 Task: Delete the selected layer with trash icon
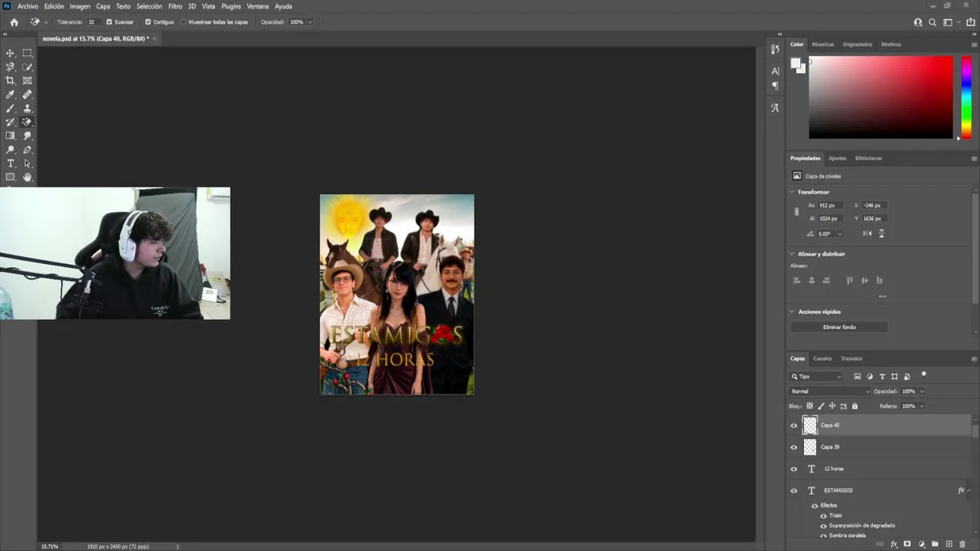click(962, 544)
